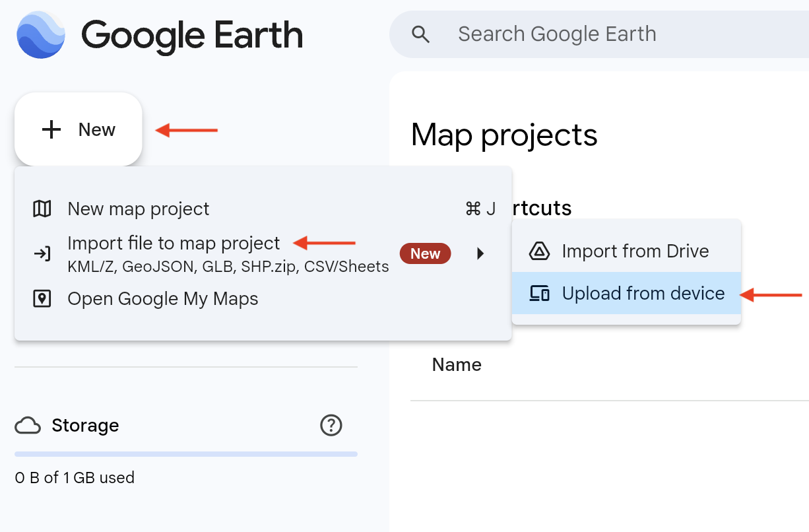Choose Import file to map project
This screenshot has width=809, height=532.
(x=263, y=253)
